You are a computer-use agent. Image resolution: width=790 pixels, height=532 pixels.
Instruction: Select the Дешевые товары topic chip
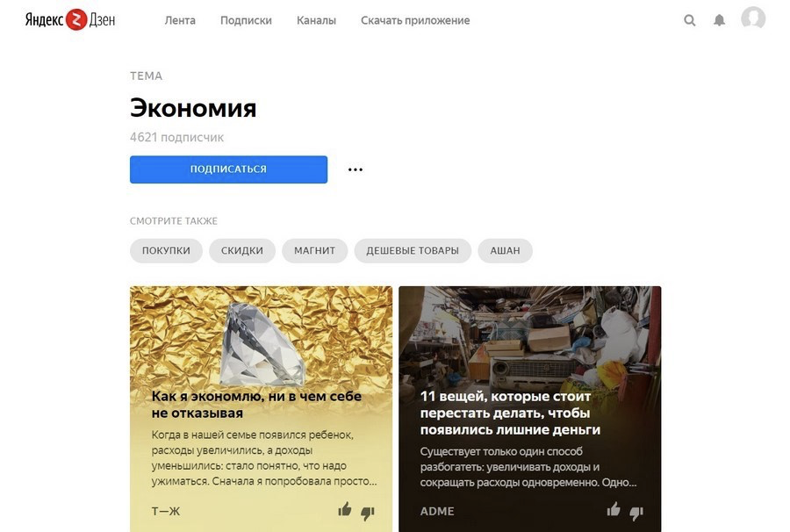[413, 250]
